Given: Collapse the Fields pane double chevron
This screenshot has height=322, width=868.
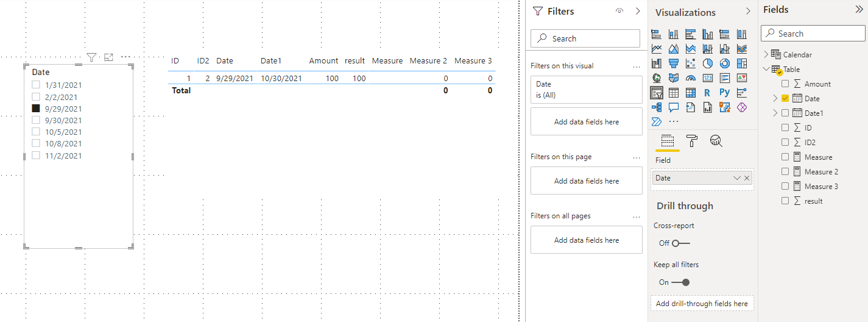Looking at the screenshot, I should click(859, 10).
